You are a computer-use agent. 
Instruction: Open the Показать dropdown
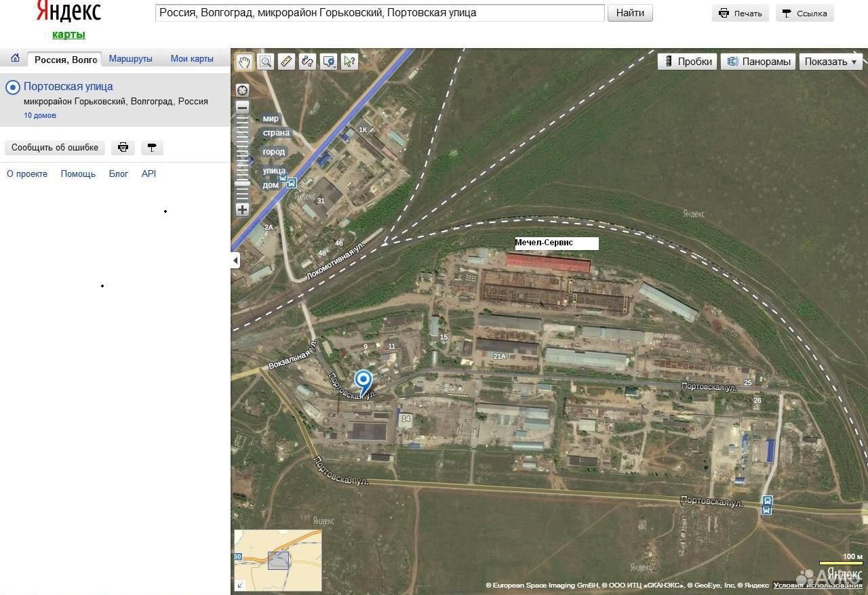[x=830, y=62]
